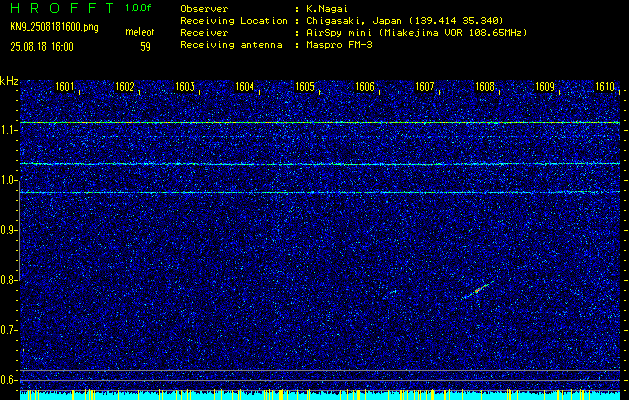Click the faint small echo near 1606
The width and height of the screenshot is (629, 400).
coord(392,292)
